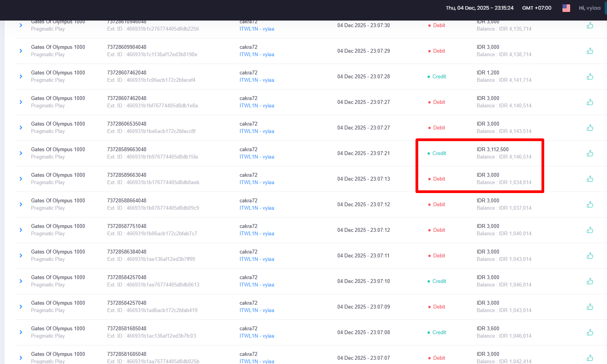Screen dimensions: 607x364
Task: Click the thumbs-up icon on the Balance IDR 1,037,014 row
Action: click(x=590, y=204)
